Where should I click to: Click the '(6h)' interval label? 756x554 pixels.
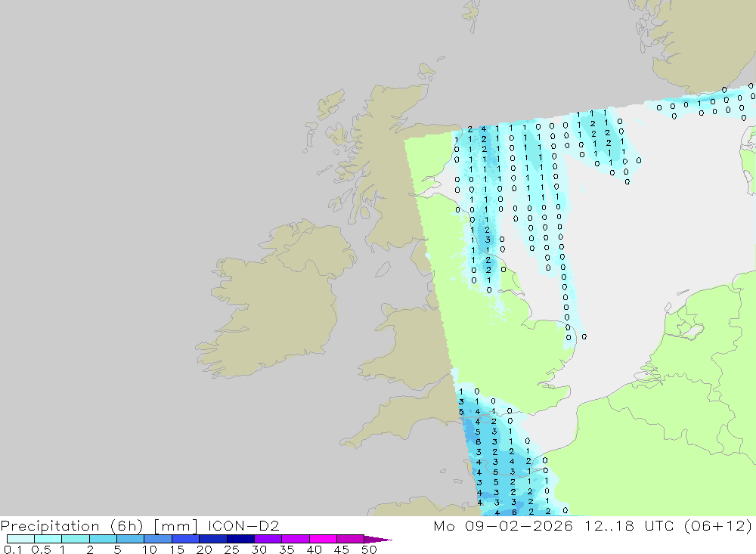[x=127, y=526]
